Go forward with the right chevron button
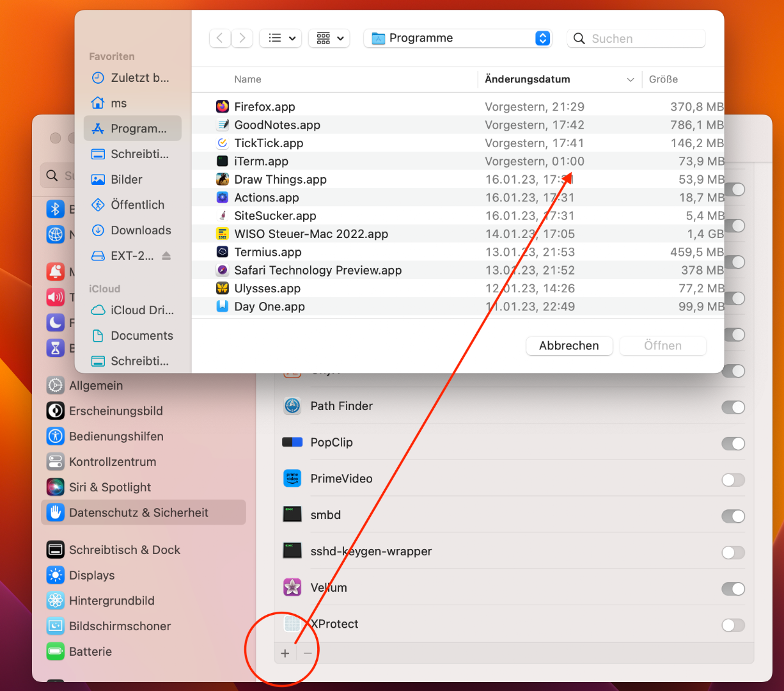 coord(242,38)
